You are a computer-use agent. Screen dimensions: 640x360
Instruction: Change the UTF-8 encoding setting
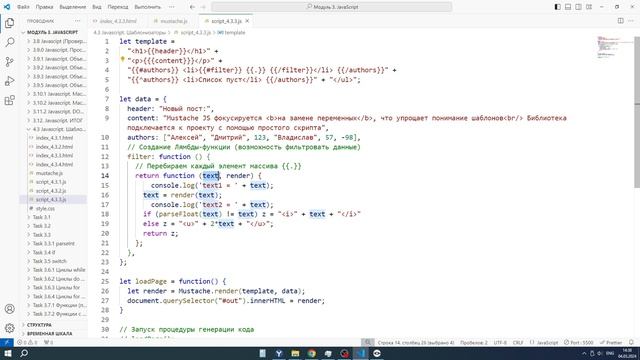500,342
